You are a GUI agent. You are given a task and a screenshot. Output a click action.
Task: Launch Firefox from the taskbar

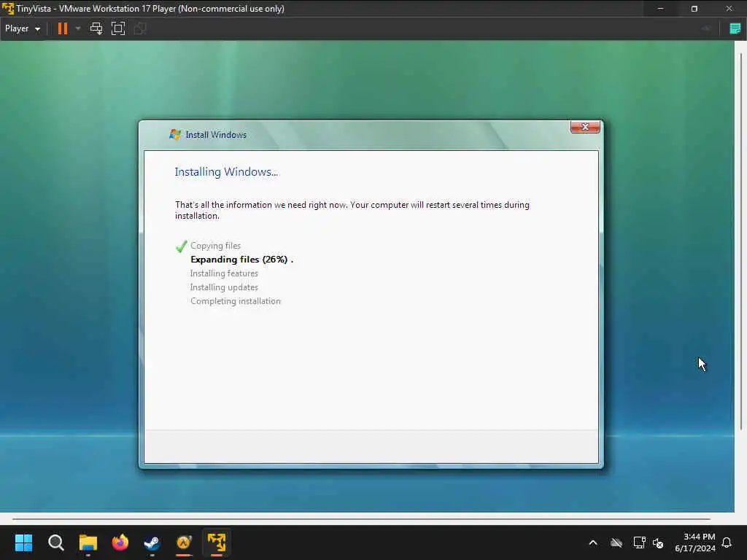click(120, 542)
